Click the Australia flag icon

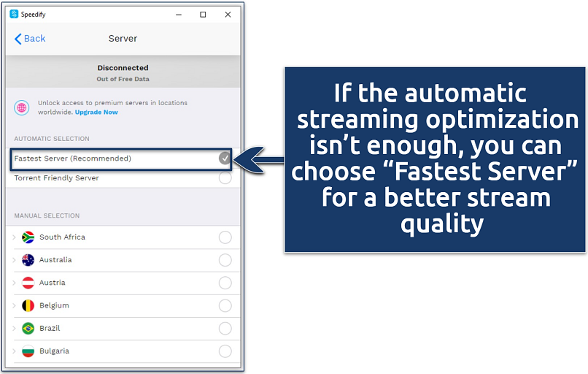[x=28, y=260]
